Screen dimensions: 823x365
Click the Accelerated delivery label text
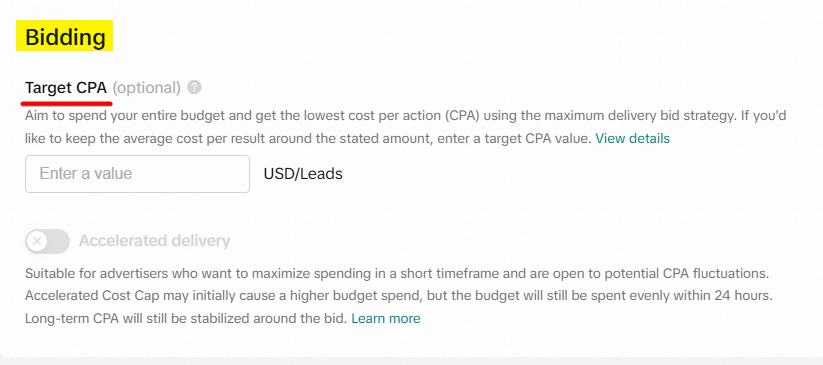pyautogui.click(x=155, y=241)
